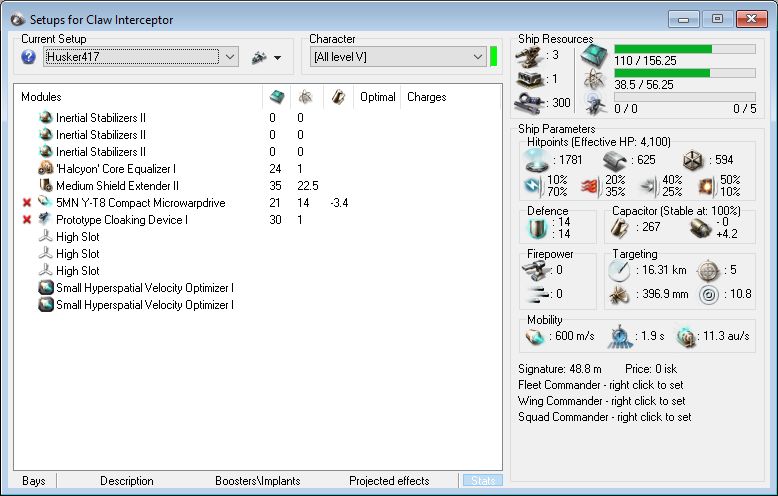Screen dimensions: 778x496
Task: Click the capacitor recharge rate icon
Action: pos(701,228)
